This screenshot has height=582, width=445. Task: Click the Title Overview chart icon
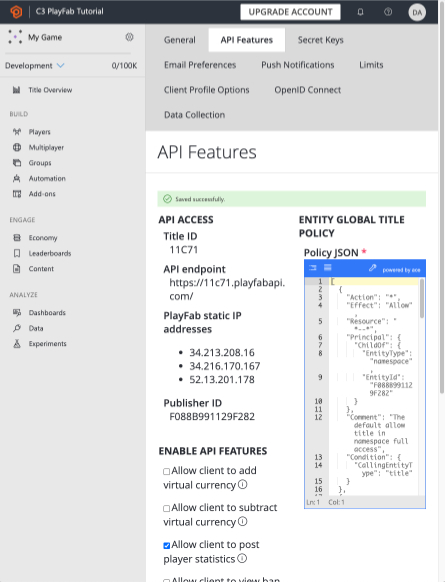(x=17, y=90)
